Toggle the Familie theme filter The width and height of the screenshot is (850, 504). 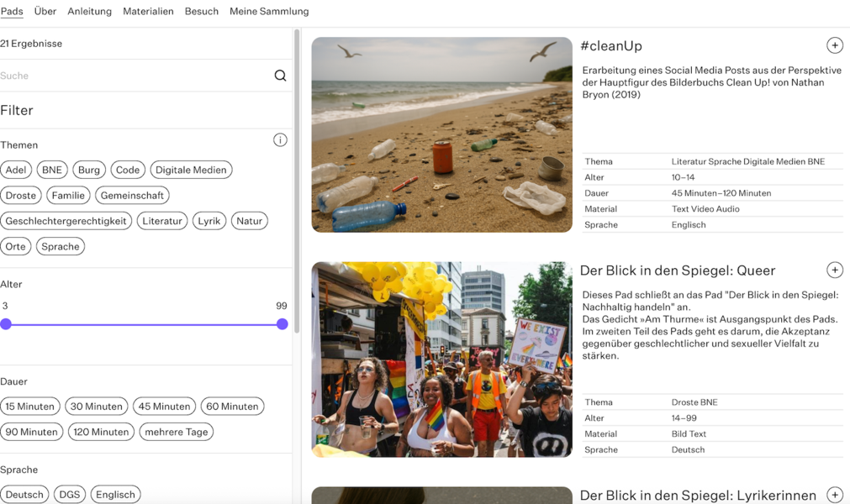(x=68, y=196)
